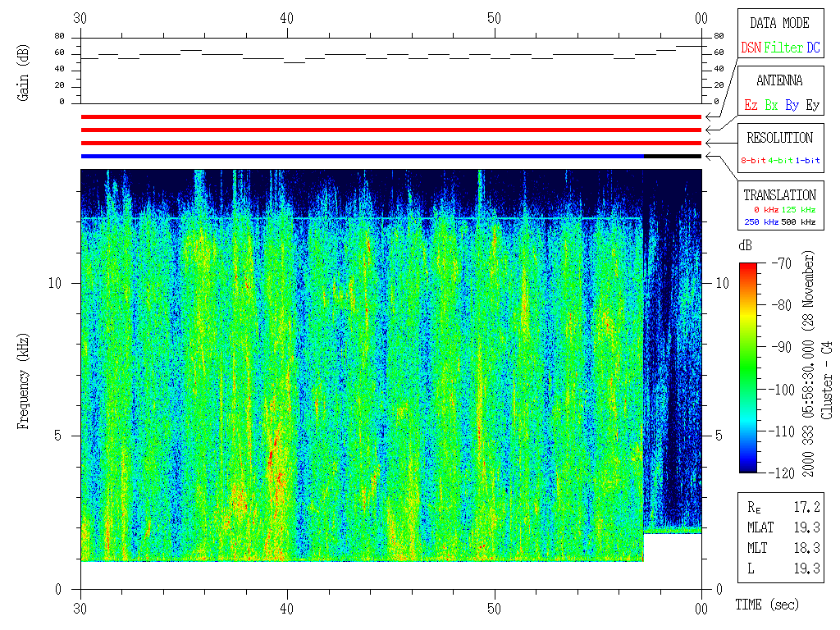
Task: Select the 8-bit resolution label
Action: click(x=754, y=161)
